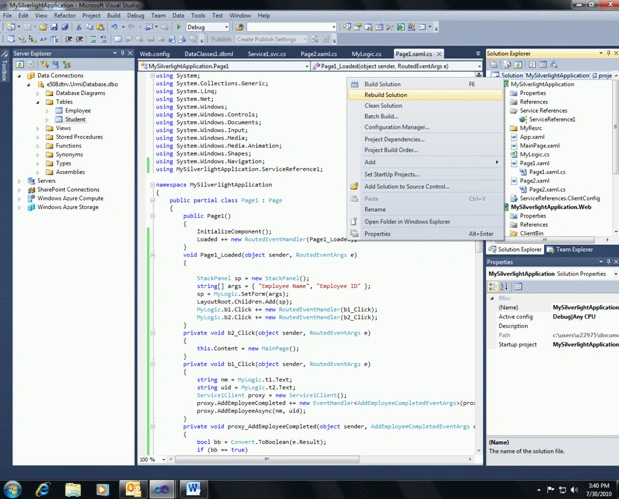
Task: Switch to the Team Explorer tab
Action: point(570,250)
